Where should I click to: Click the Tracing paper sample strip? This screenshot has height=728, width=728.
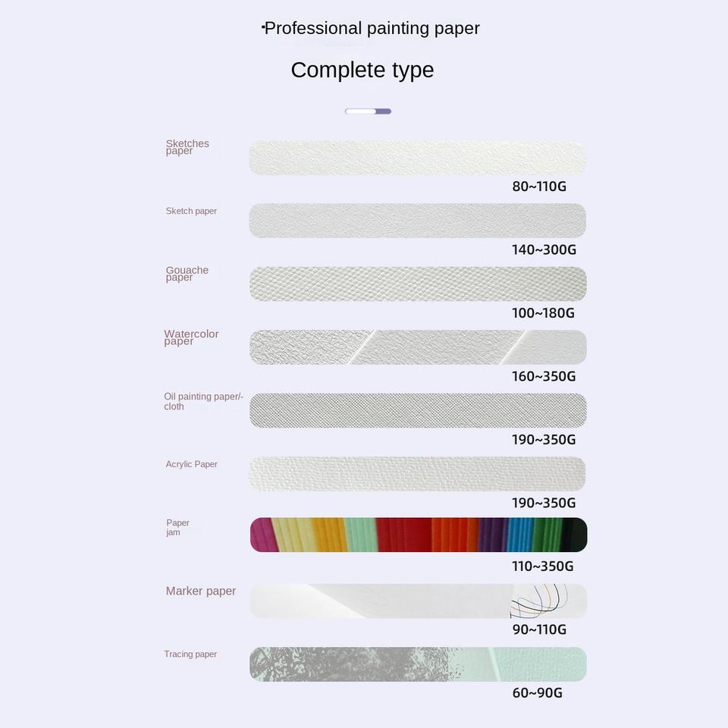(417, 664)
